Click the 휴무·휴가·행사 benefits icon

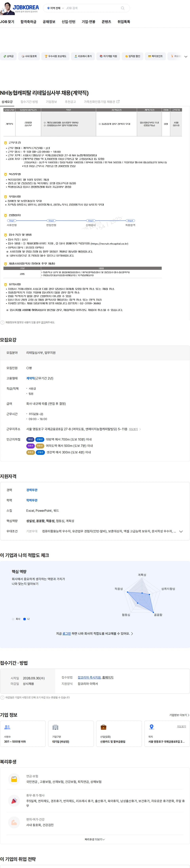14,801
